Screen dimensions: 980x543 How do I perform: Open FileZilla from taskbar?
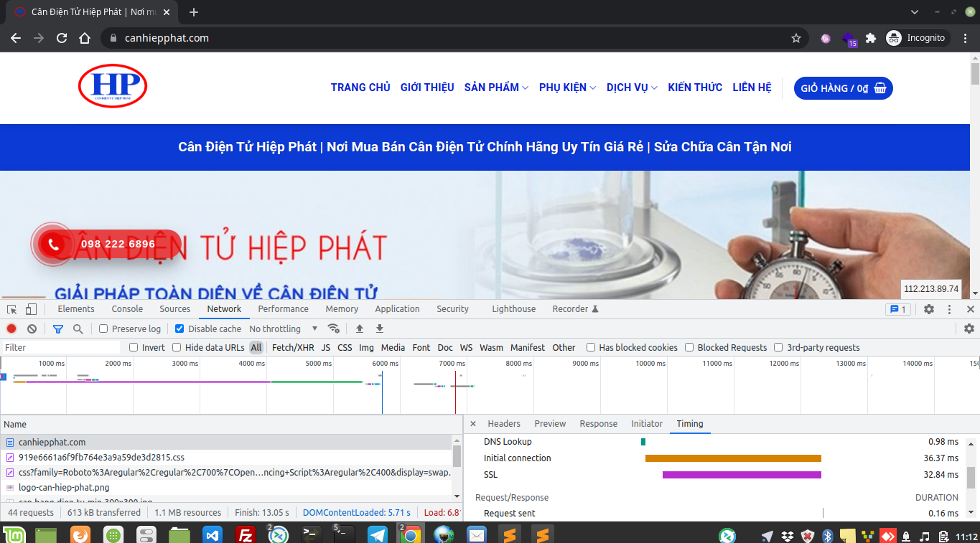tap(246, 535)
